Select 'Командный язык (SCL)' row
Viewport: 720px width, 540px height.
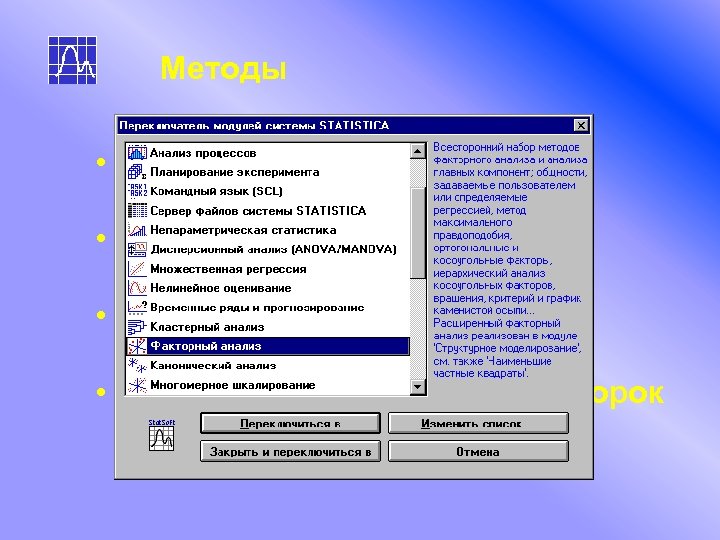tap(268, 191)
